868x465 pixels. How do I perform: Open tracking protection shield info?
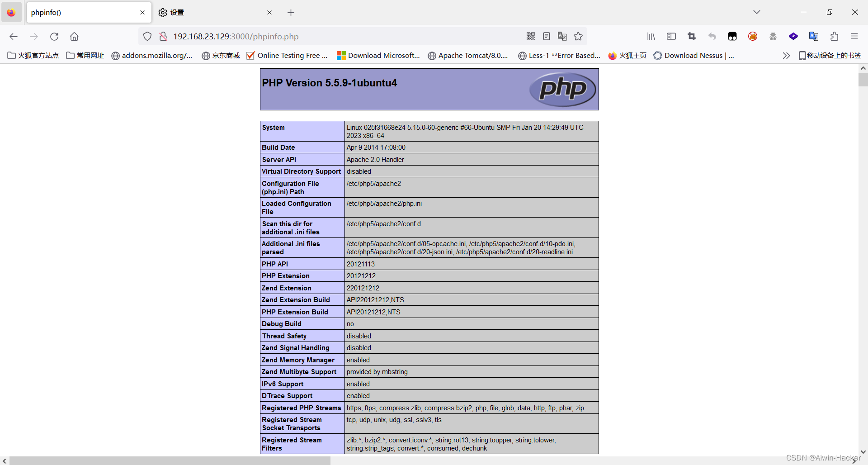tap(147, 37)
